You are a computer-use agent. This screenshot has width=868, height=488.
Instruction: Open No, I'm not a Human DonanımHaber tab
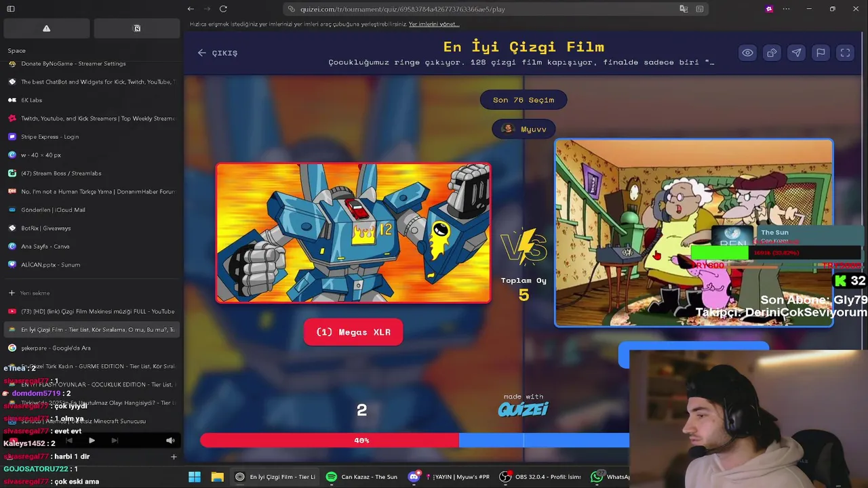(92, 192)
